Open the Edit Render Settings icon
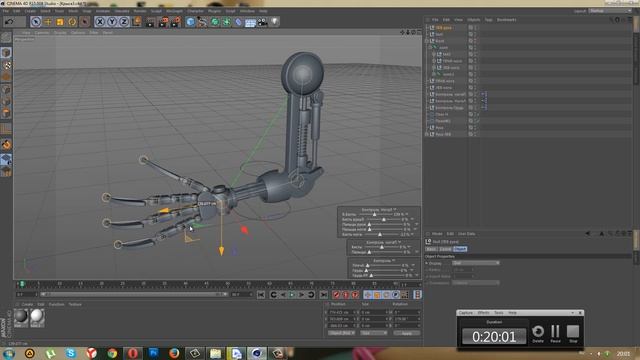 tap(176, 22)
